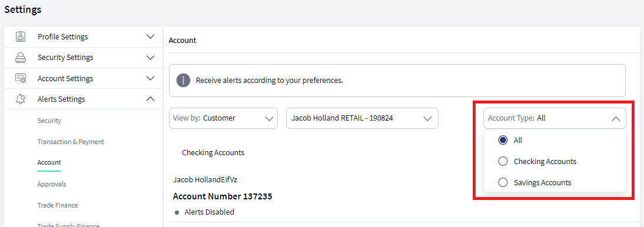Select the All radio option
The height and width of the screenshot is (227, 644).
(503, 140)
